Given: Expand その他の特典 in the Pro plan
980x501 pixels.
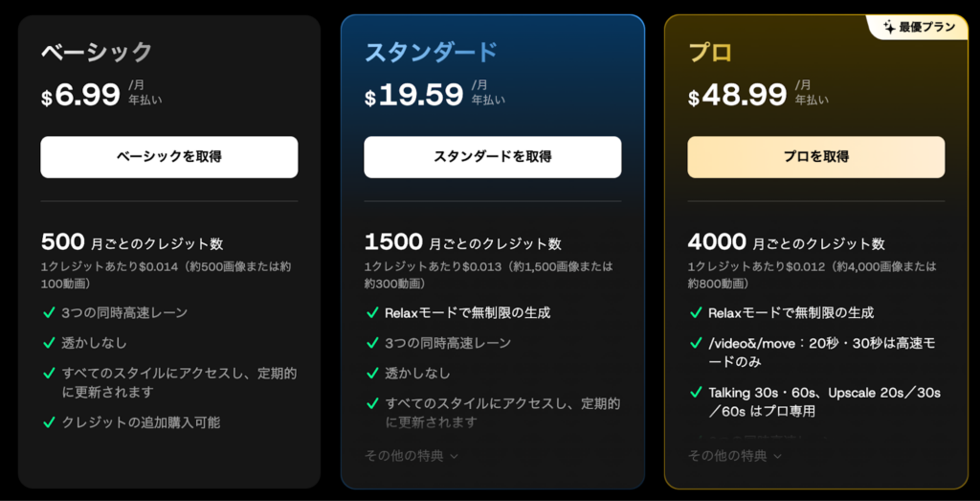Looking at the screenshot, I should (x=735, y=456).
